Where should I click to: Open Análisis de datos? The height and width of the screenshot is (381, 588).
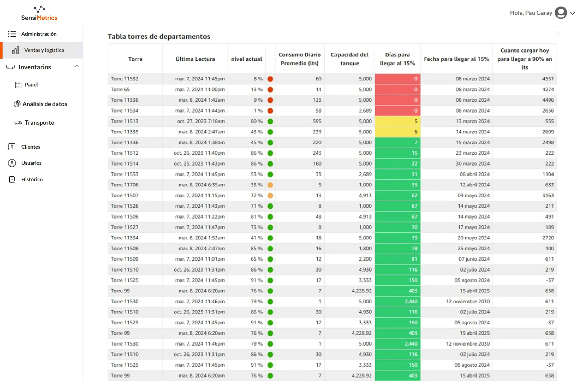[45, 104]
